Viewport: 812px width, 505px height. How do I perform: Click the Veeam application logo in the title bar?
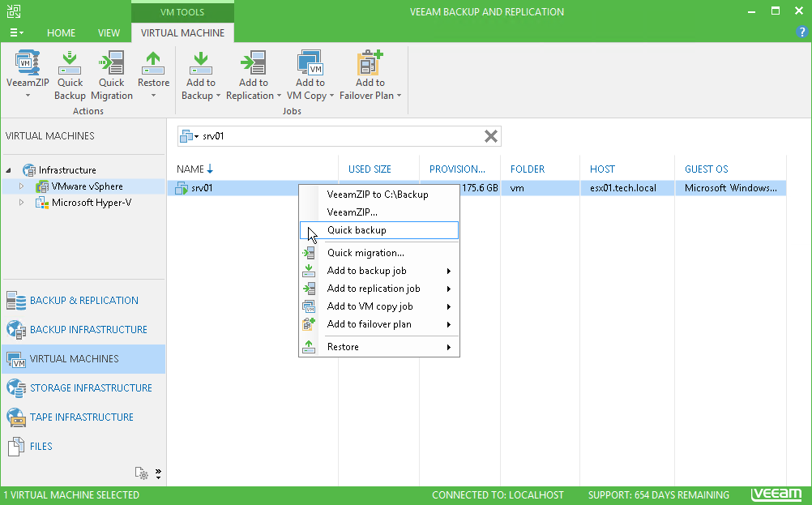(14, 11)
